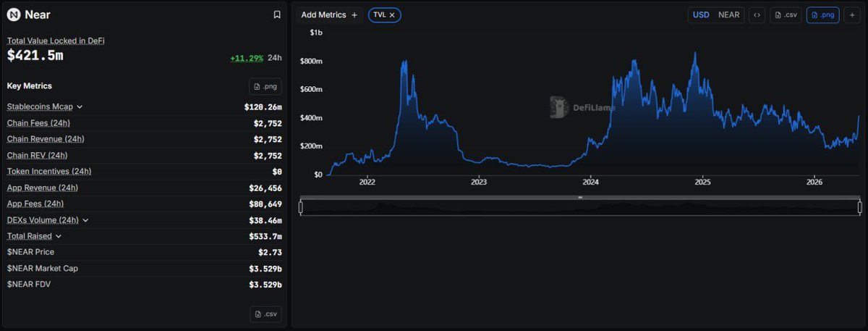Click the $NEAR Market Cap label
This screenshot has height=331, width=868.
[43, 268]
